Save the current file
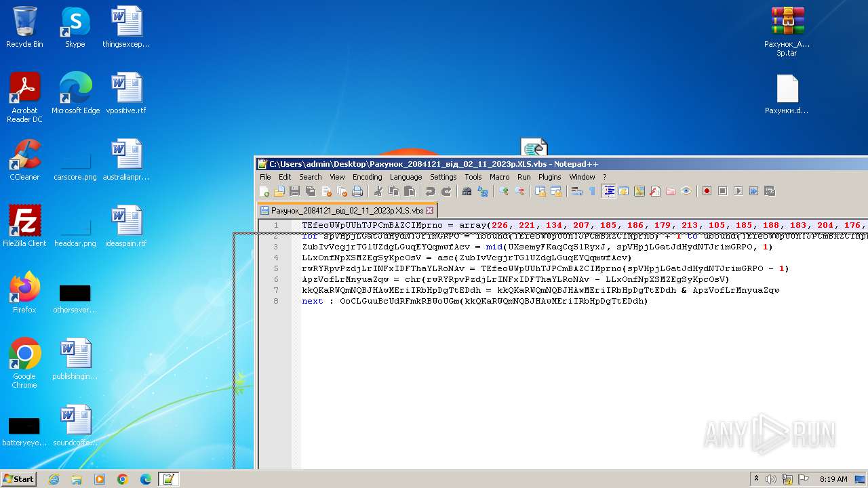 pyautogui.click(x=295, y=191)
